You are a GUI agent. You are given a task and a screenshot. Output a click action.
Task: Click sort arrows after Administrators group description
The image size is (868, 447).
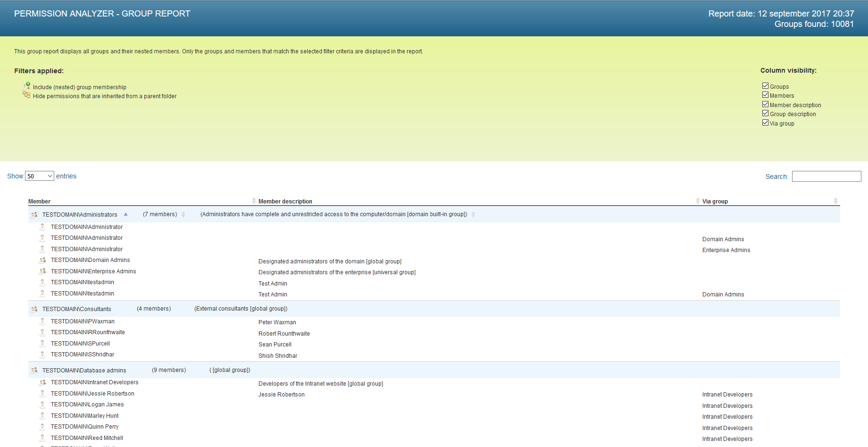click(x=473, y=214)
